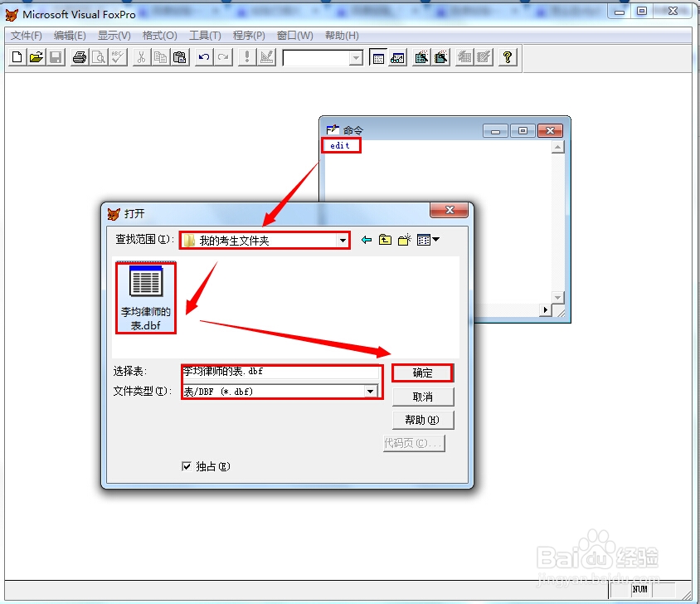This screenshot has width=700, height=604.
Task: Click the Paste clipboard icon
Action: click(179, 57)
